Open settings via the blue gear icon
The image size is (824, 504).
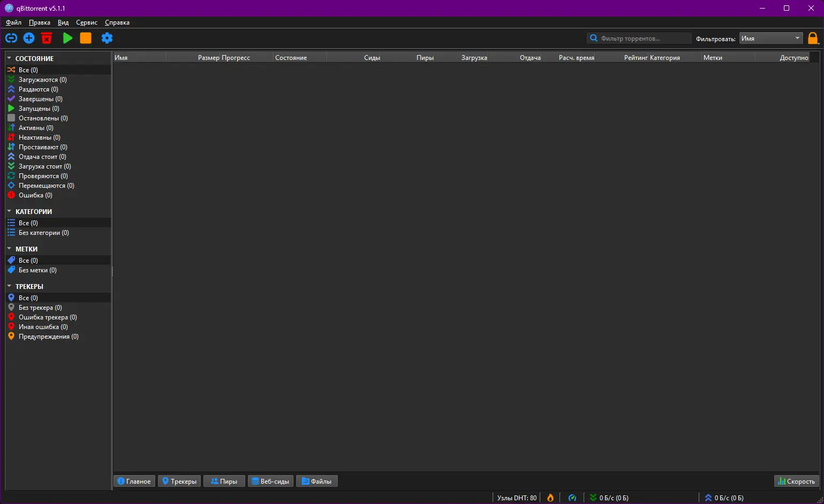[107, 38]
